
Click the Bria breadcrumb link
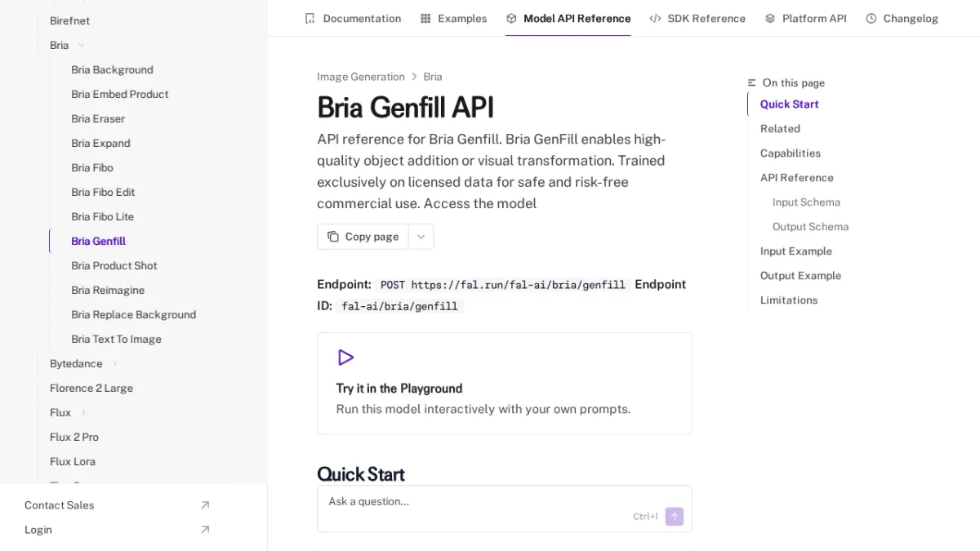[433, 77]
